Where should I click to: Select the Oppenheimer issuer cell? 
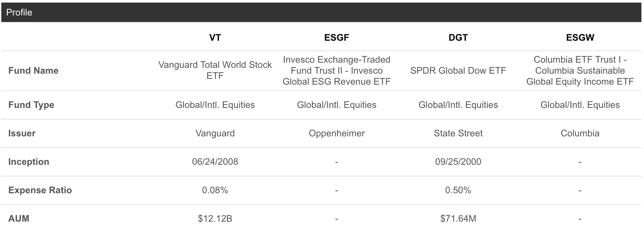coord(337,133)
